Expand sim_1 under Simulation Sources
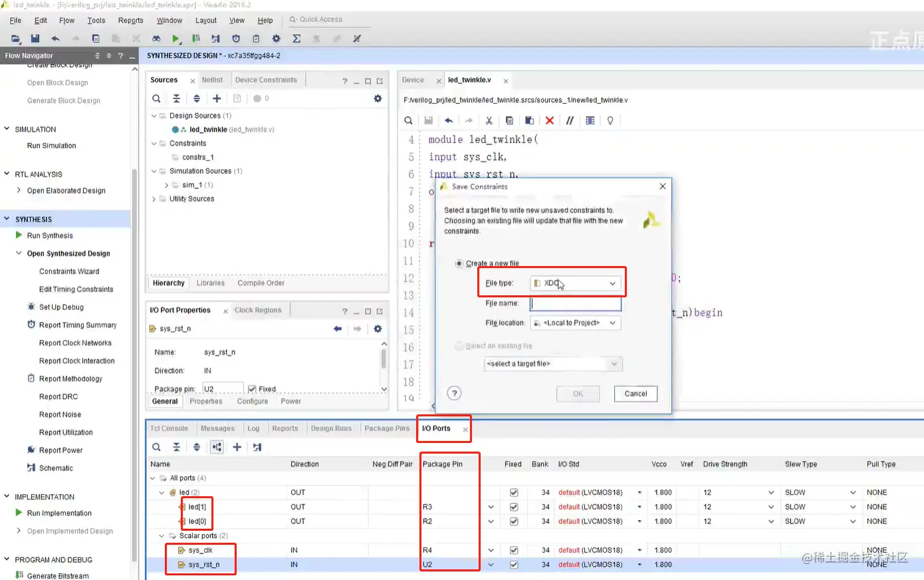The image size is (924, 580). click(x=167, y=185)
